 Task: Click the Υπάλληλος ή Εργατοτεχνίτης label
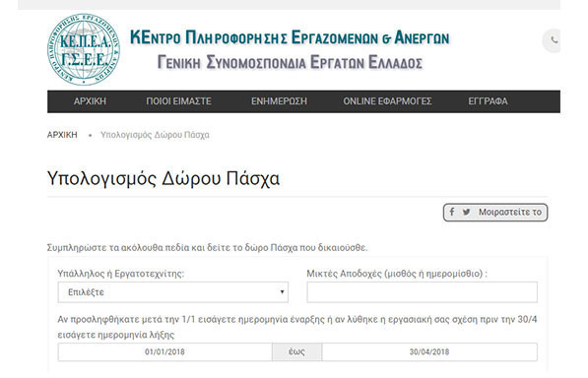tap(121, 274)
